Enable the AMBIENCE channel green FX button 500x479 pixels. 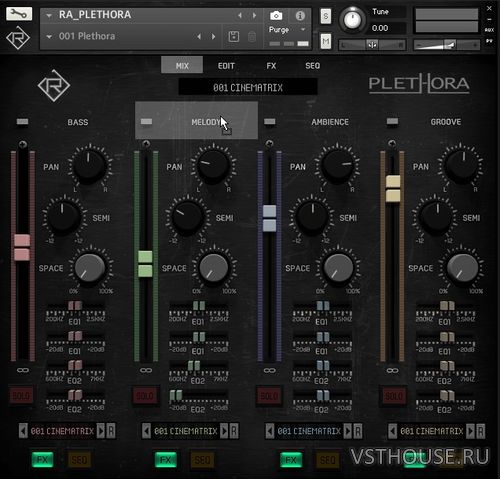[291, 460]
